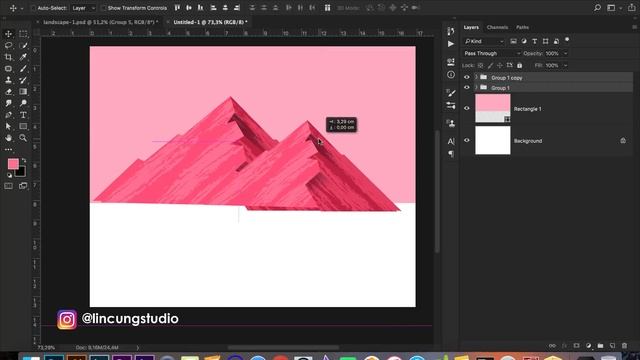This screenshot has width=640, height=360.
Task: Select the Rectangle shape tool
Action: click(23, 127)
